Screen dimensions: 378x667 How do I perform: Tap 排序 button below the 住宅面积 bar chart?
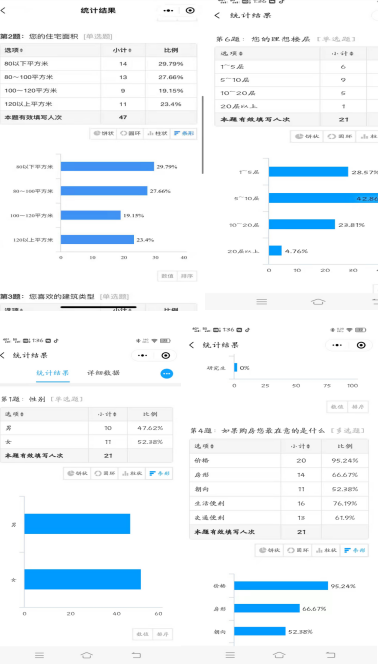(187, 276)
